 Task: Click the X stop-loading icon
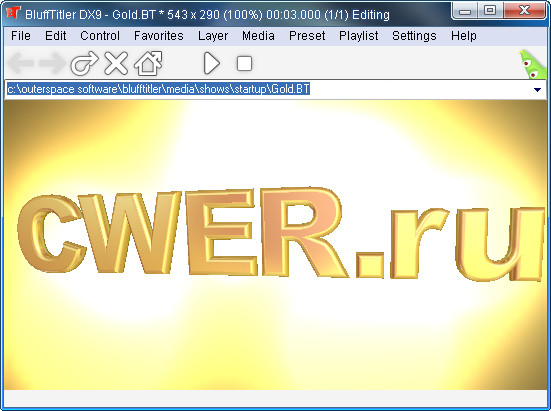point(116,63)
